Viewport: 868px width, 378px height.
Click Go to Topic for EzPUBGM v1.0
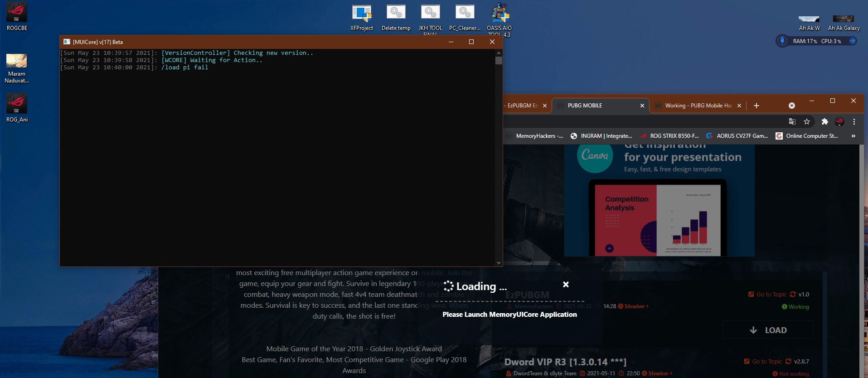[767, 295]
